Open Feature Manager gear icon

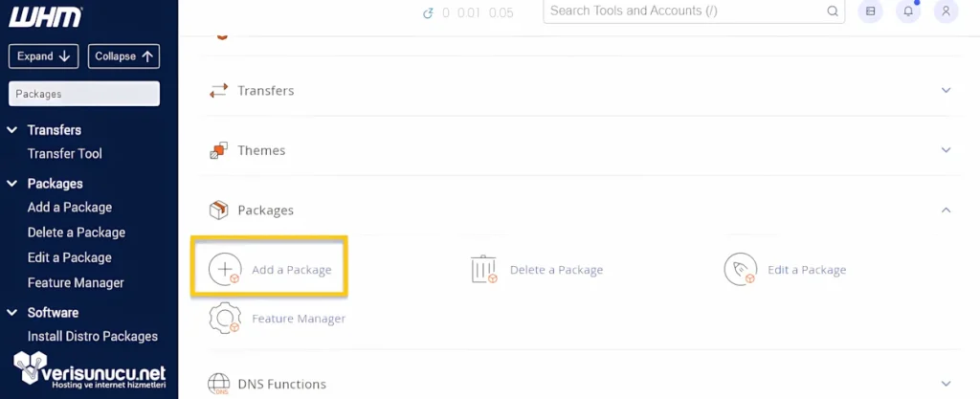click(225, 318)
